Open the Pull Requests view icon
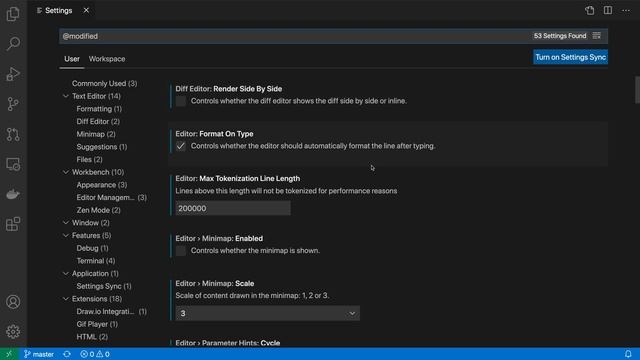 tap(13, 134)
